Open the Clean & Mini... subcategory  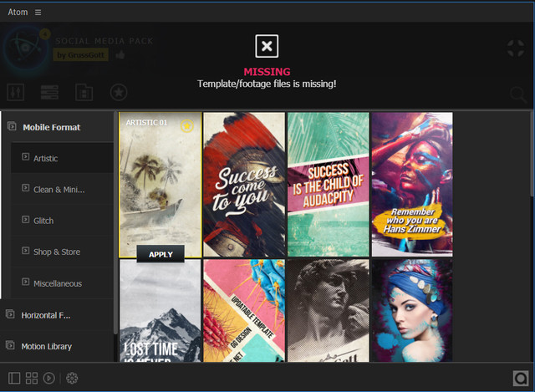pyautogui.click(x=62, y=190)
